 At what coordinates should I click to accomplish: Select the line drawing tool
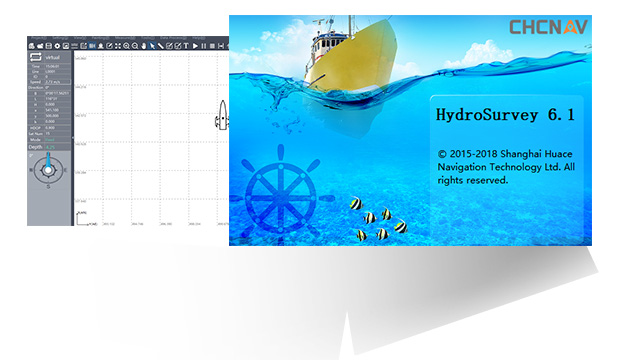coord(161,46)
